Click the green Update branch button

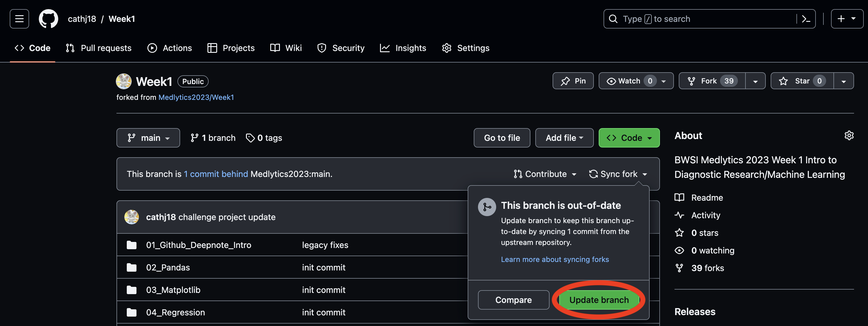pos(599,300)
